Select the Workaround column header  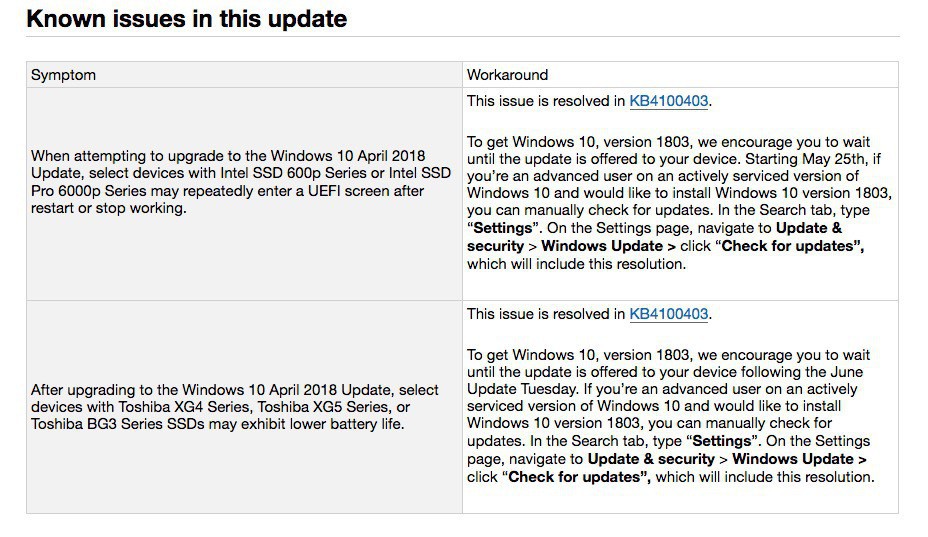coord(507,75)
